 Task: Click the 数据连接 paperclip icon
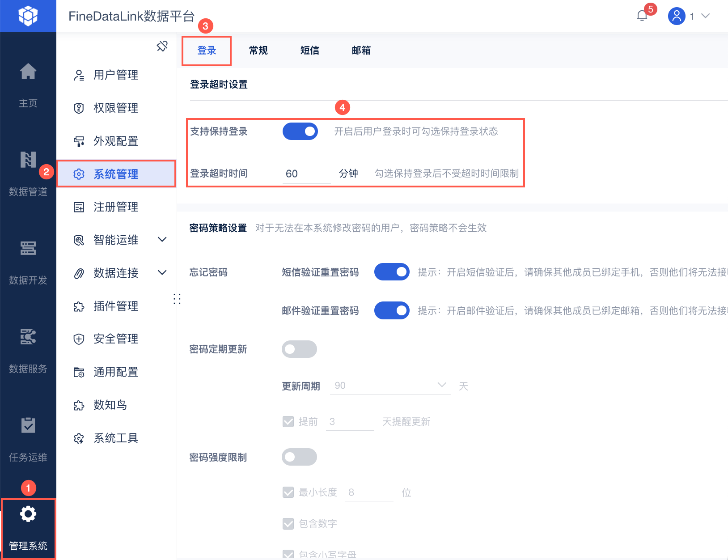(79, 273)
